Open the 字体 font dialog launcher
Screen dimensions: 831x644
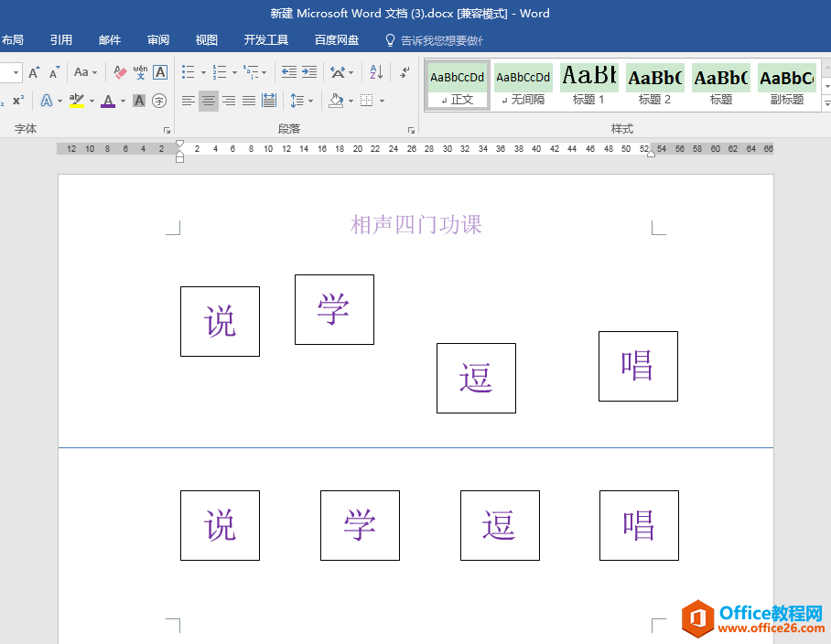167,130
